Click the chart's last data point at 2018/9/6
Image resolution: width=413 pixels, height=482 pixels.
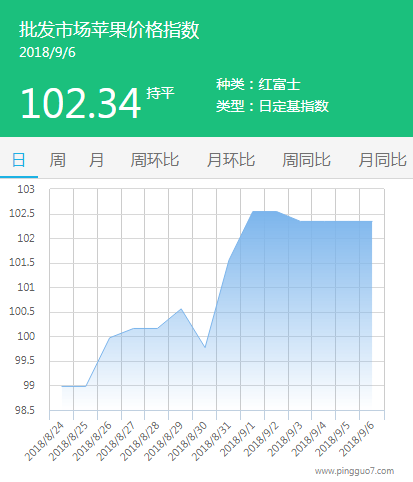pyautogui.click(x=372, y=221)
